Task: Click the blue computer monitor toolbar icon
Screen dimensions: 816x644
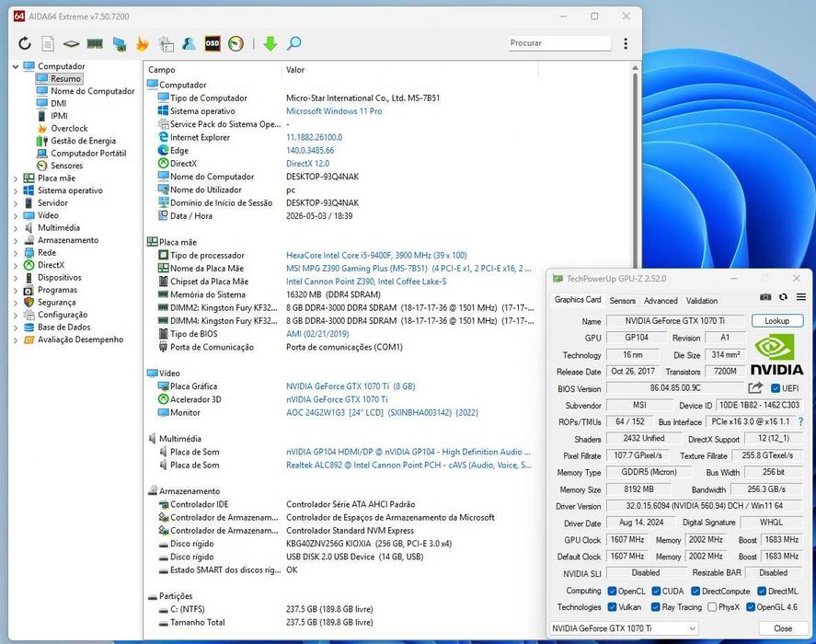Action: [120, 44]
